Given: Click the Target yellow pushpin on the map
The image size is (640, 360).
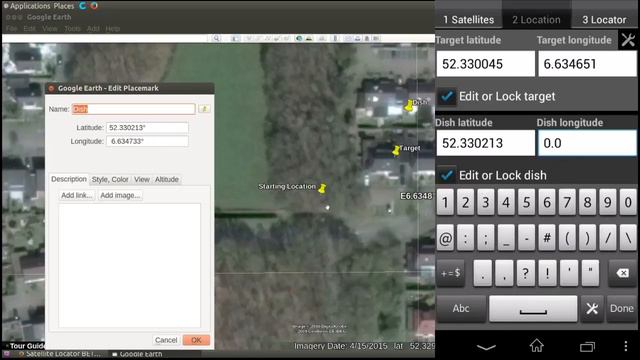Looking at the screenshot, I should click(x=396, y=150).
